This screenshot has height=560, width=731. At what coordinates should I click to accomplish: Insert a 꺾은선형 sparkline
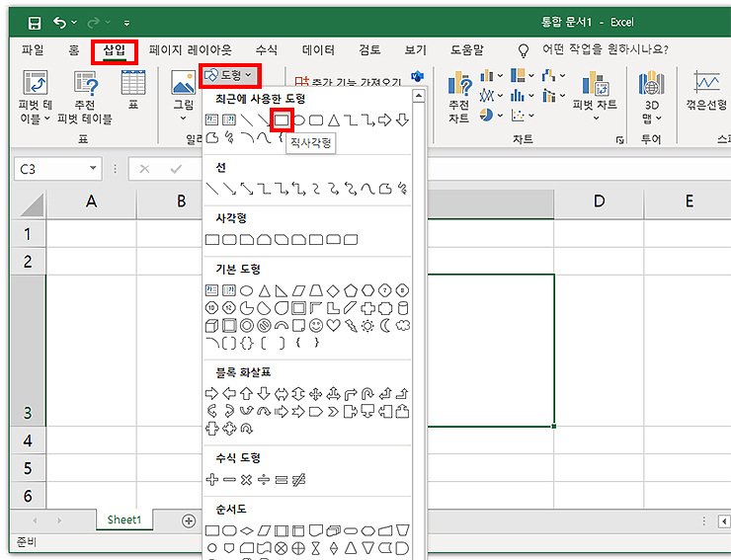(x=706, y=91)
